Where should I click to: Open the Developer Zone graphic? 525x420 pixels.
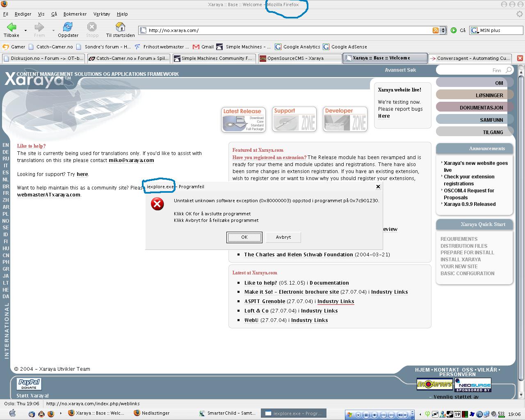coord(345,119)
